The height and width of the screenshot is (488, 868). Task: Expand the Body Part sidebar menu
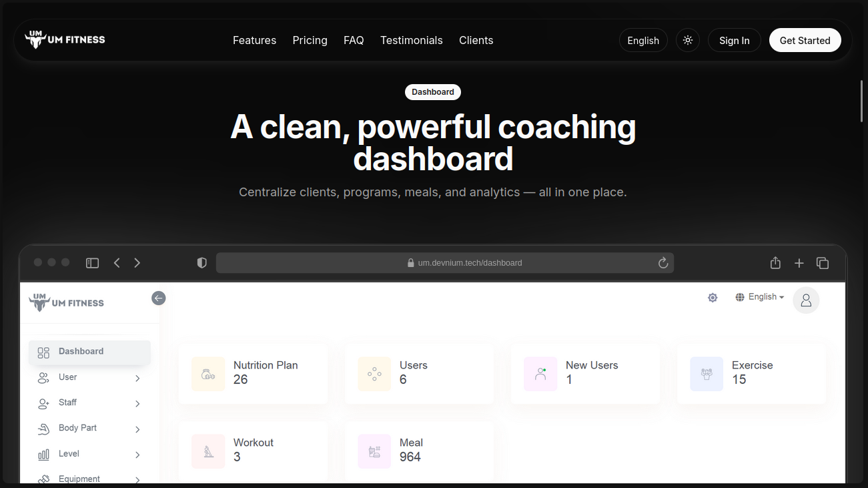tap(89, 429)
